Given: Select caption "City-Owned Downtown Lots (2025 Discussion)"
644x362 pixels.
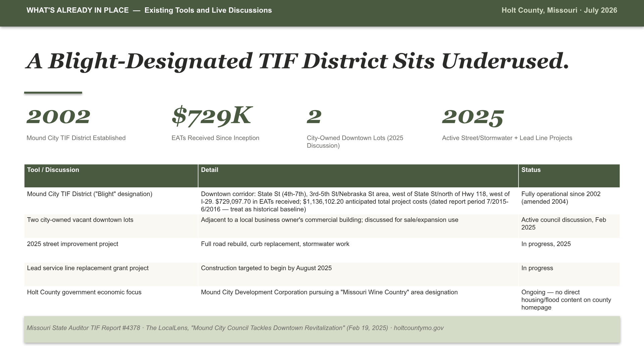Looking at the screenshot, I should tap(355, 142).
